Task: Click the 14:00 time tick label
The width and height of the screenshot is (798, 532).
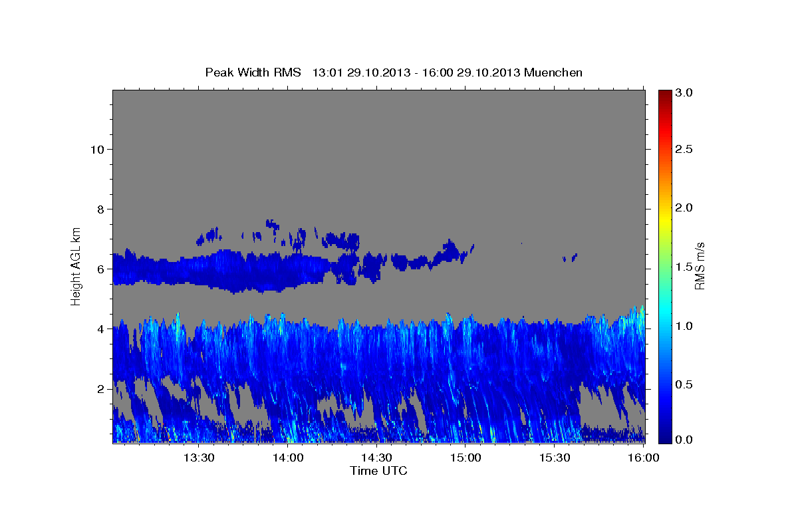Action: tap(289, 458)
